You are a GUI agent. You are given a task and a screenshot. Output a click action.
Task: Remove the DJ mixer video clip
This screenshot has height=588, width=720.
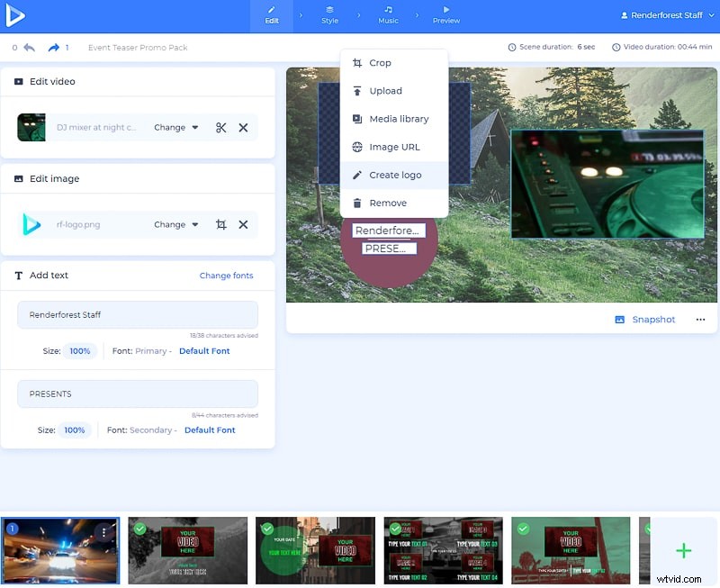[243, 128]
